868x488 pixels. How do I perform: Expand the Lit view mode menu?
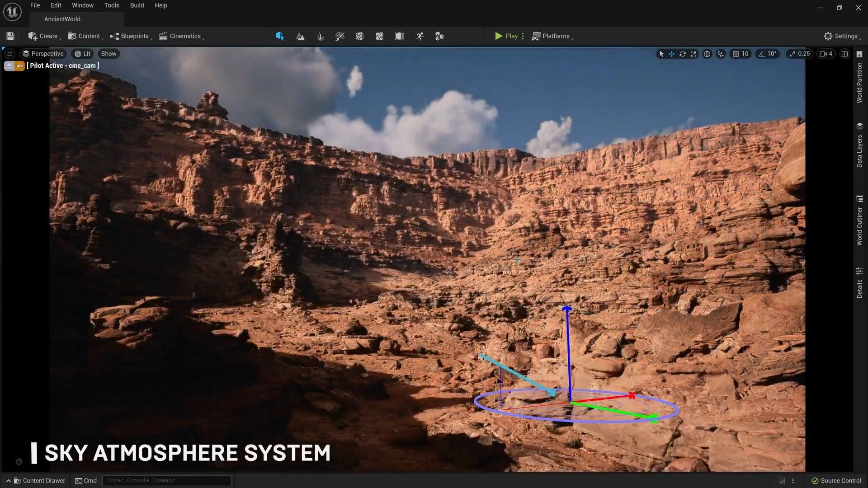[83, 54]
